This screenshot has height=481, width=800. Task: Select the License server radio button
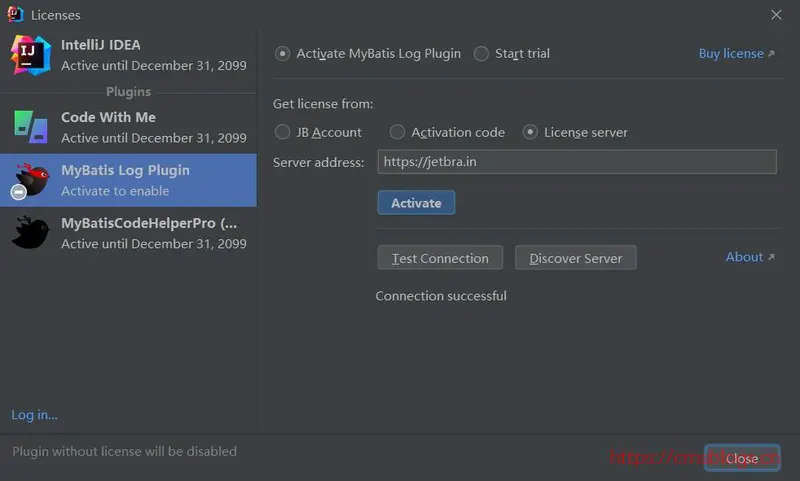click(531, 132)
